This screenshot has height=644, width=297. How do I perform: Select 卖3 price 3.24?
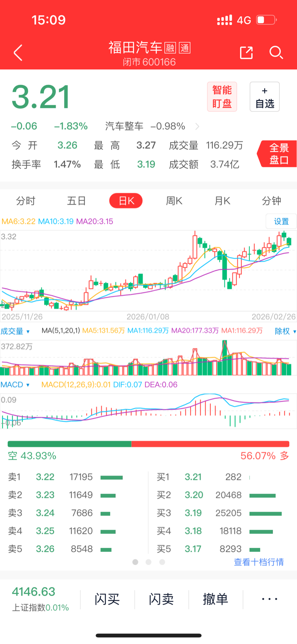(x=45, y=513)
